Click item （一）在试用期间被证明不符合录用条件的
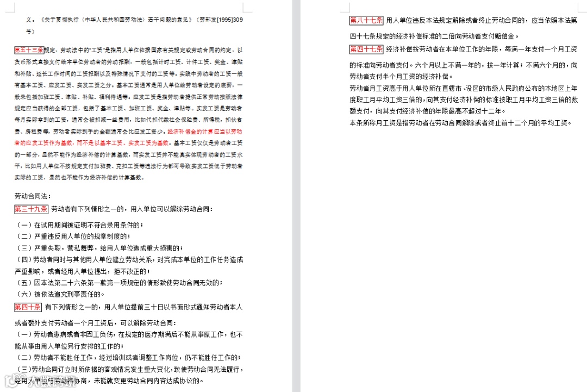 (79, 225)
